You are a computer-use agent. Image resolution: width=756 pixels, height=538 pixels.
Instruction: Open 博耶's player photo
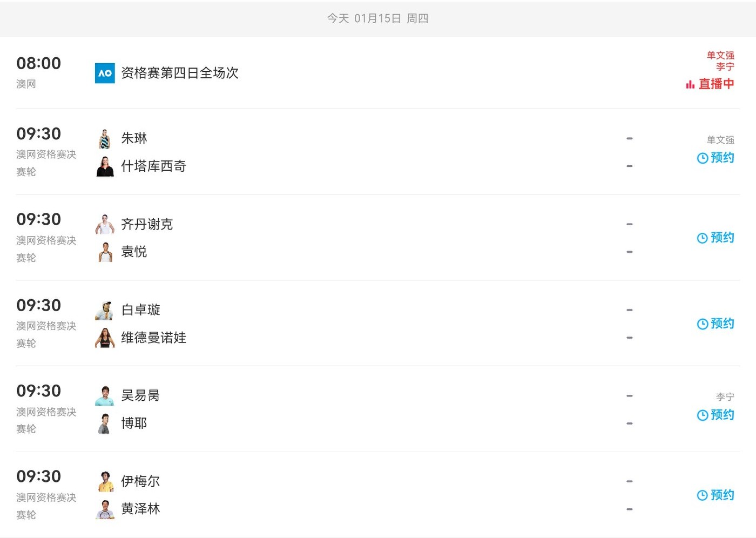105,423
